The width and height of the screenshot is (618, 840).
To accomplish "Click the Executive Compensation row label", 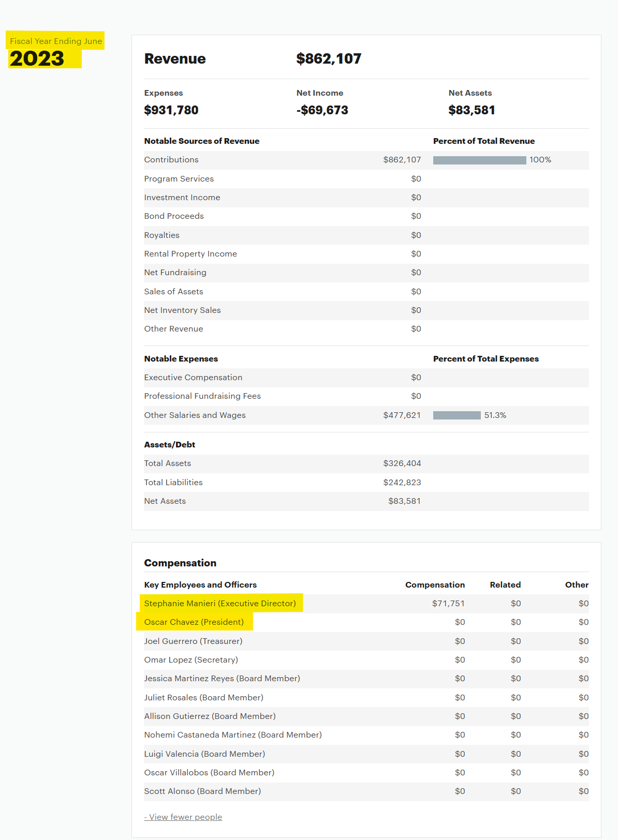I will click(193, 377).
